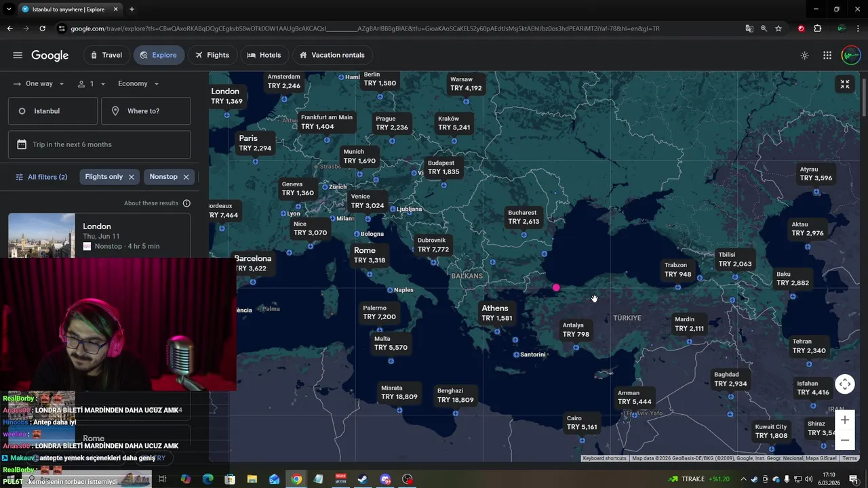Select the Tbilisi TRY 2,063 map label

735,260
